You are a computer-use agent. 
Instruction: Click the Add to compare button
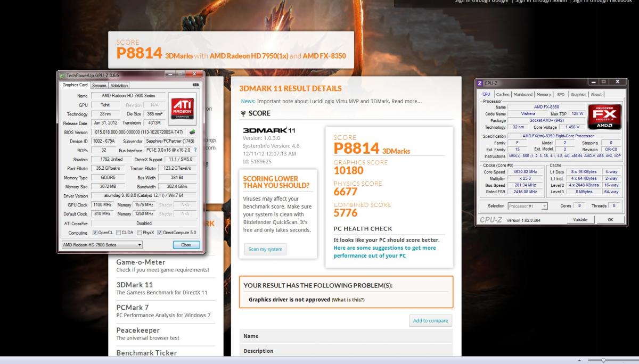[x=430, y=320]
